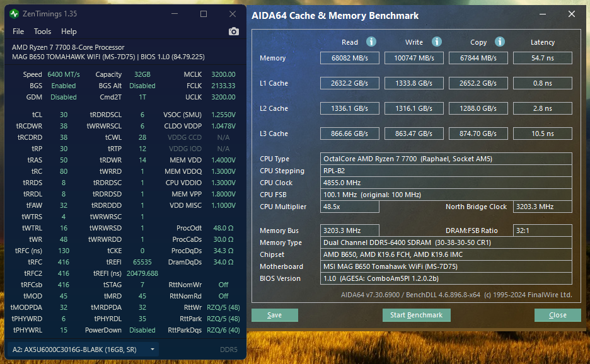Image resolution: width=590 pixels, height=364 pixels.
Task: Click the AMD Ryzen 7 7700 processor text
Action: 68,47
